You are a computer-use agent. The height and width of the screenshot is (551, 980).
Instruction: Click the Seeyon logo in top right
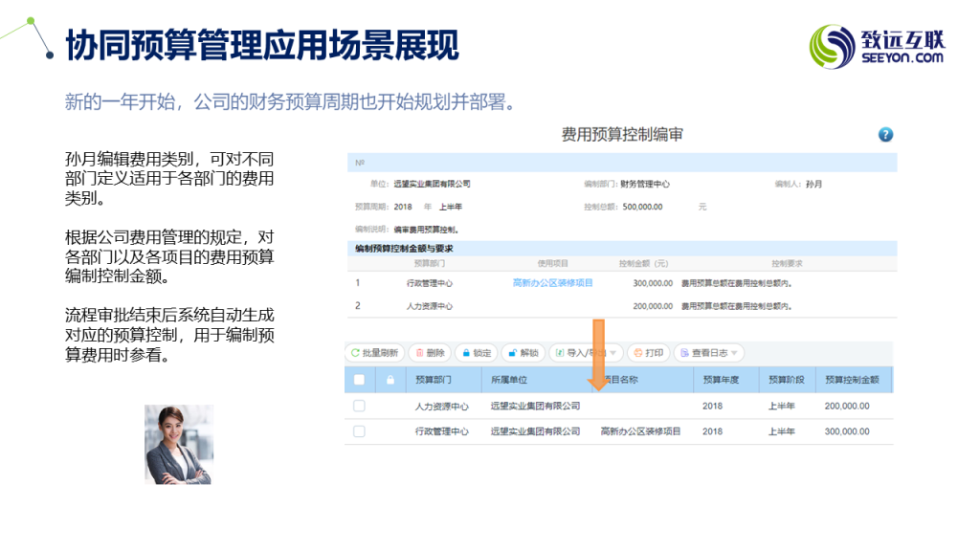click(877, 46)
